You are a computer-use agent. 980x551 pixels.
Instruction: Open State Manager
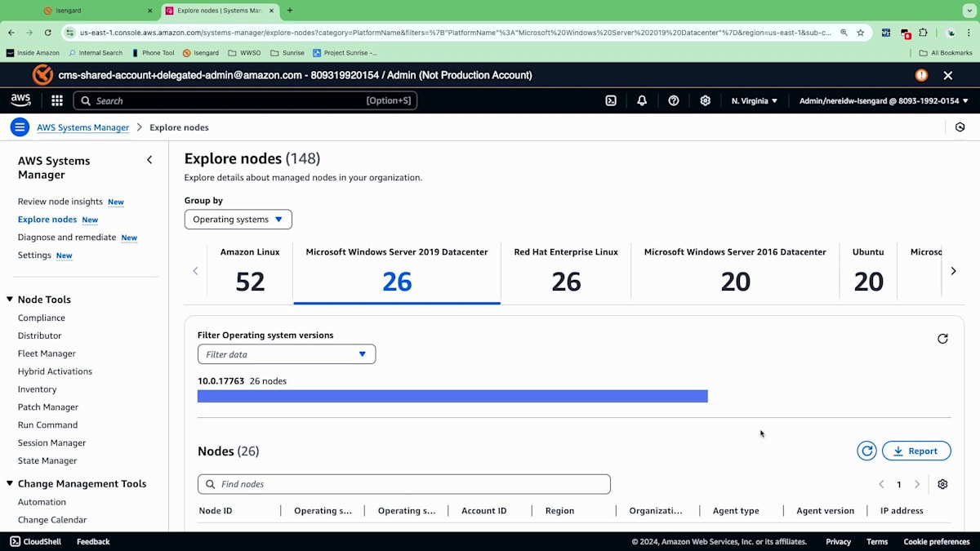47,460
